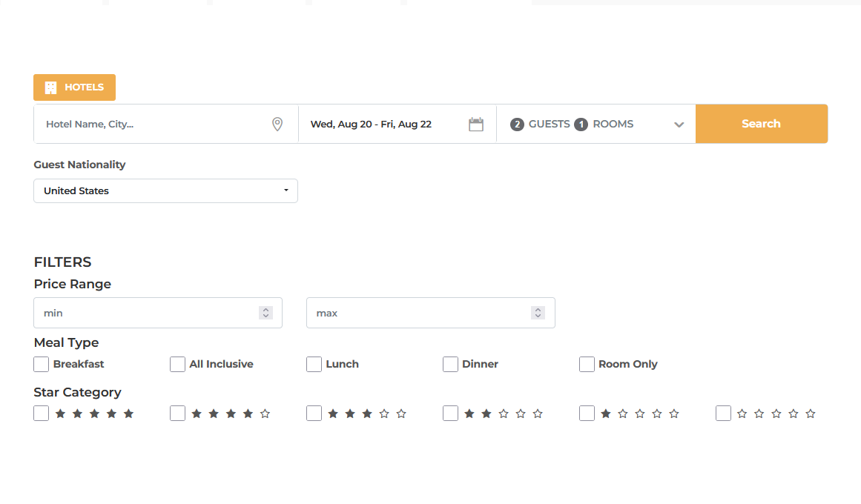This screenshot has height=504, width=861.
Task: Click the location pin icon in search field
Action: point(277,125)
